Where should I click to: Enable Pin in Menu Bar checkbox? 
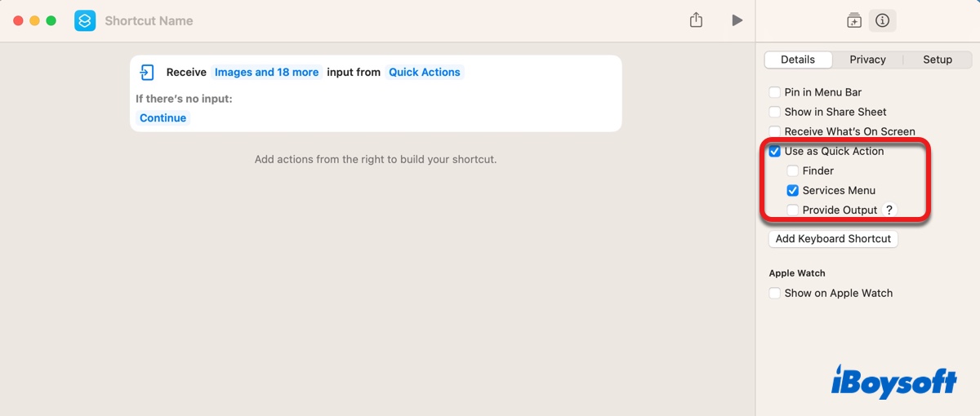point(775,92)
